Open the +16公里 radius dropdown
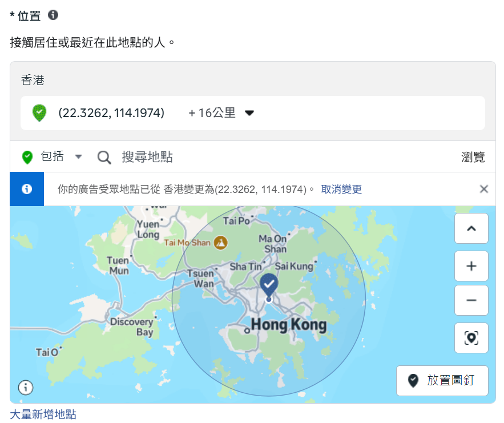 221,113
